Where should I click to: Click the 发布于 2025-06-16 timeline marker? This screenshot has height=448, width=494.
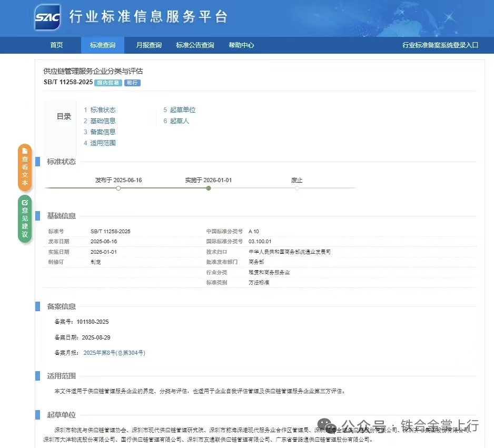[x=118, y=188]
